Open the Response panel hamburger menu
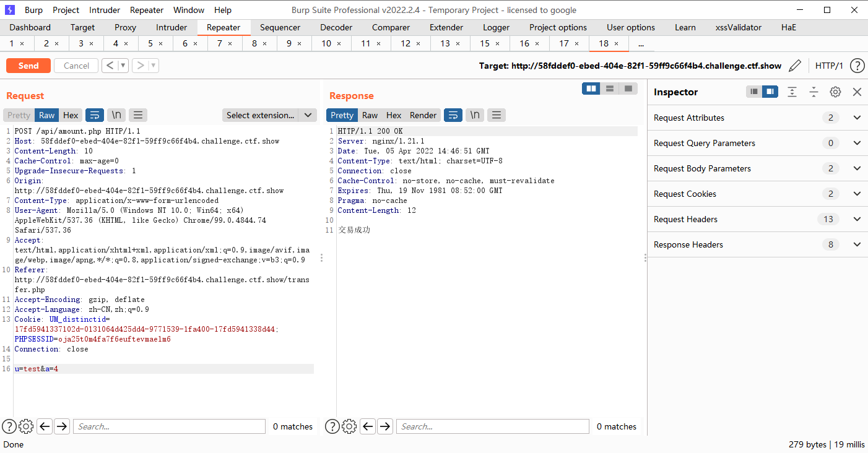The width and height of the screenshot is (868, 453). 496,114
